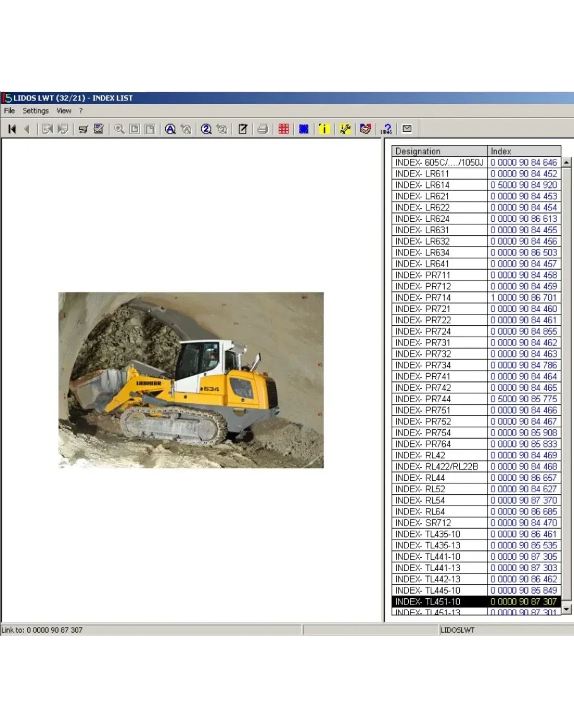Viewport: 574px width, 728px height.
Task: Click the handshake icon in toolbar
Action: [365, 129]
